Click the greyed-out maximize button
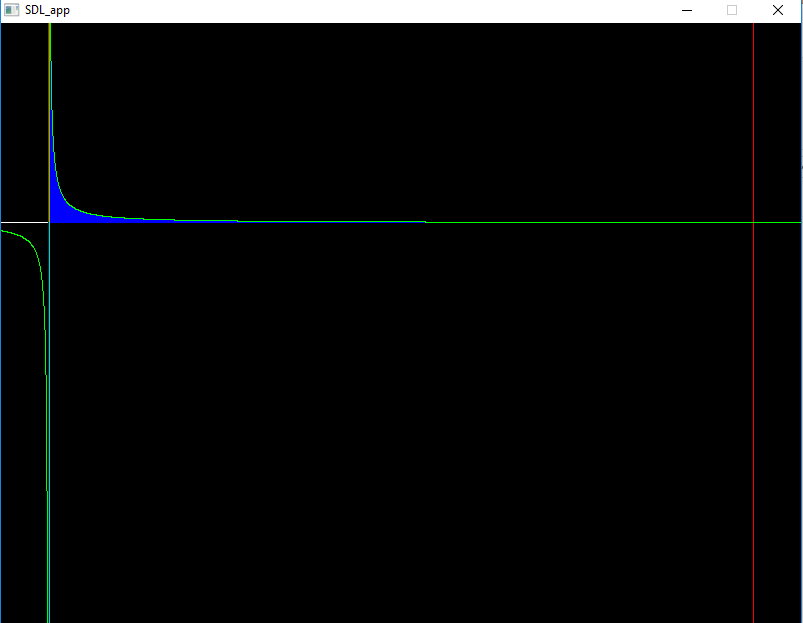The image size is (803, 623). point(732,10)
